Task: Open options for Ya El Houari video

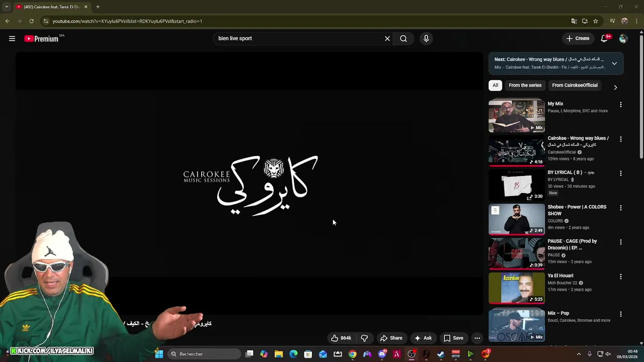Action: 620,277
